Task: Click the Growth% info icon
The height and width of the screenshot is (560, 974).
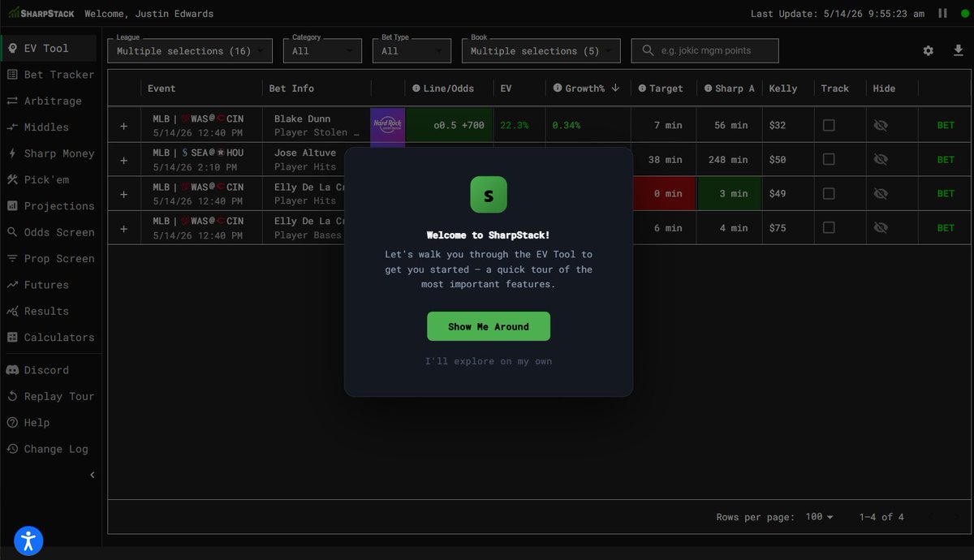Action: click(558, 88)
